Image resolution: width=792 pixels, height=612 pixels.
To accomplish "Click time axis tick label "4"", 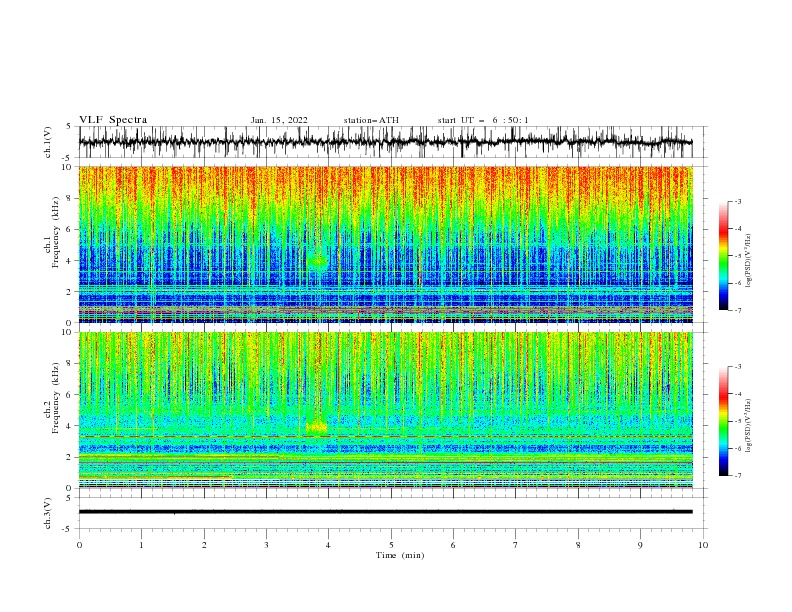I will [329, 545].
